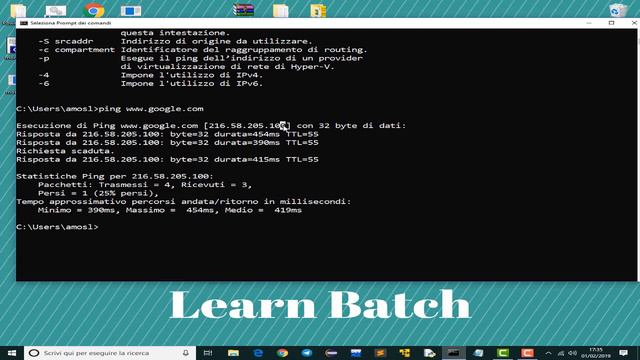
Task: Click the Command Prompt title "Seleziona Prompt dei comandi"
Action: click(x=71, y=23)
